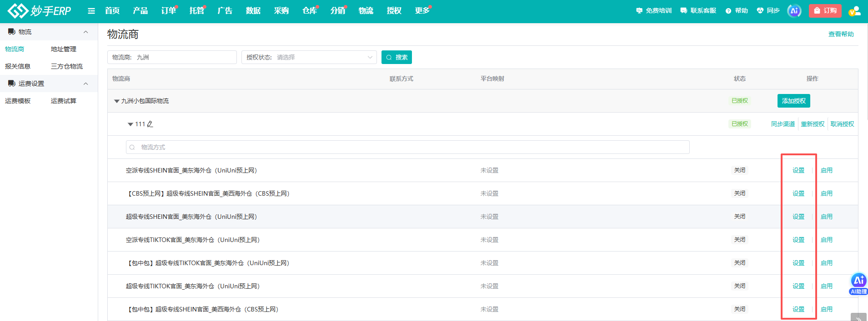
Task: Click 启用 for 空派专线TIKTOK官面_美东海外仓
Action: 827,240
